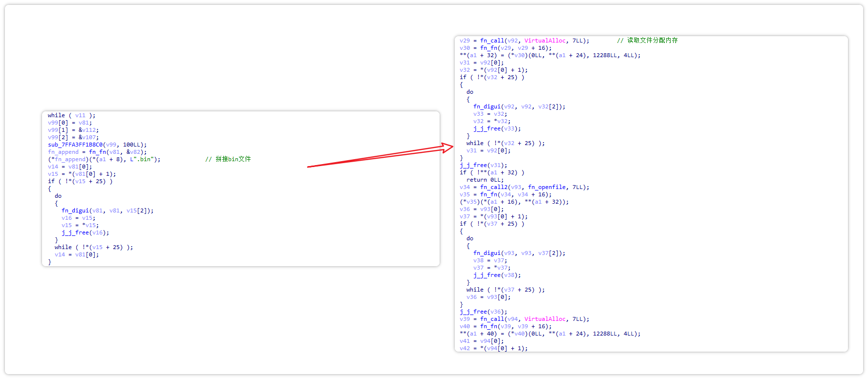Click the while ( v11 ) line

[71, 115]
